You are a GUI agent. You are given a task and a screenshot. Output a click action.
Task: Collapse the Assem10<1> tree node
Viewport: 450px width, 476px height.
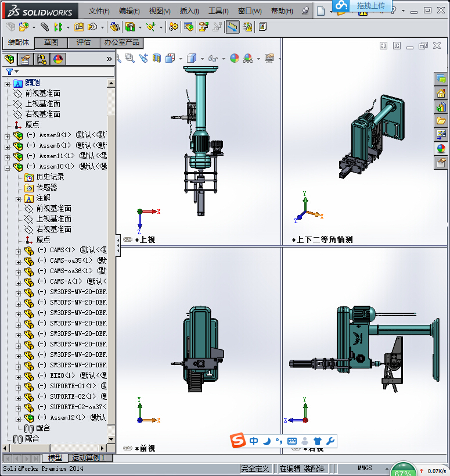[x=8, y=168]
